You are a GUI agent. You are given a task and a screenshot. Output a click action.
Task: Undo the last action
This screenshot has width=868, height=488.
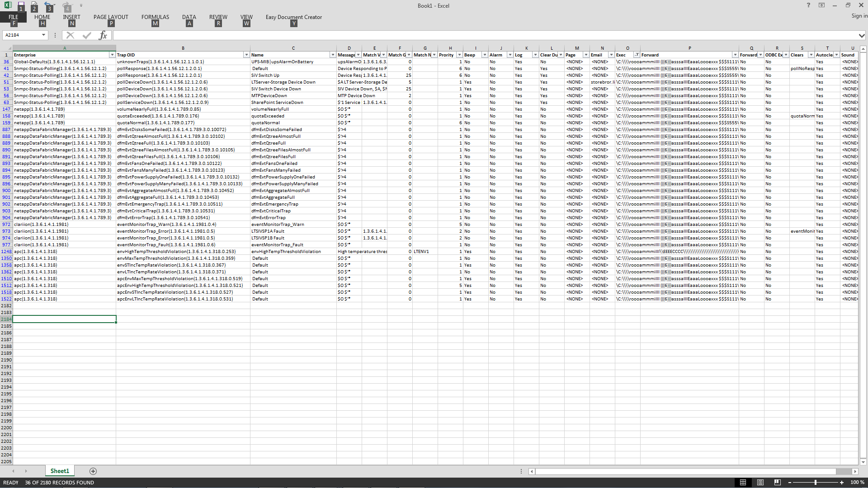tap(48, 5)
